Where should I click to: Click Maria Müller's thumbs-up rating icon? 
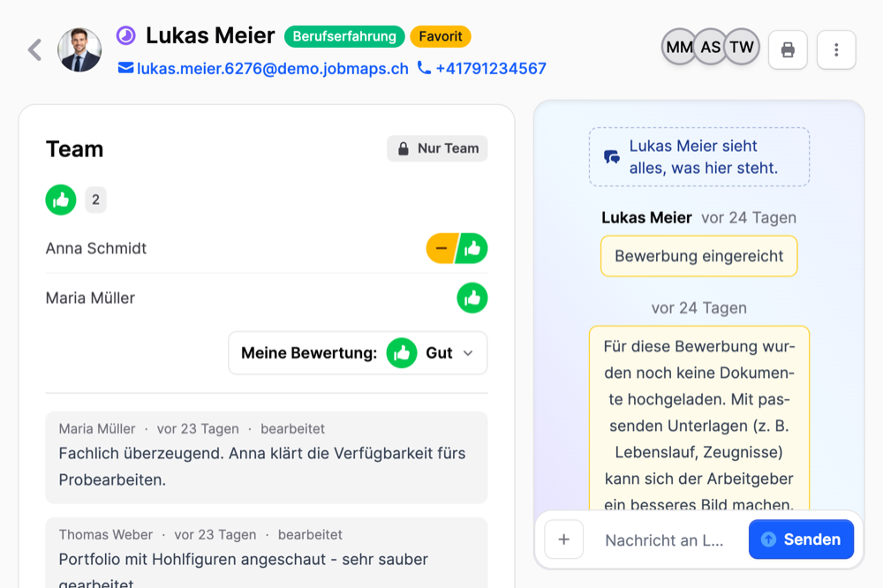click(472, 298)
